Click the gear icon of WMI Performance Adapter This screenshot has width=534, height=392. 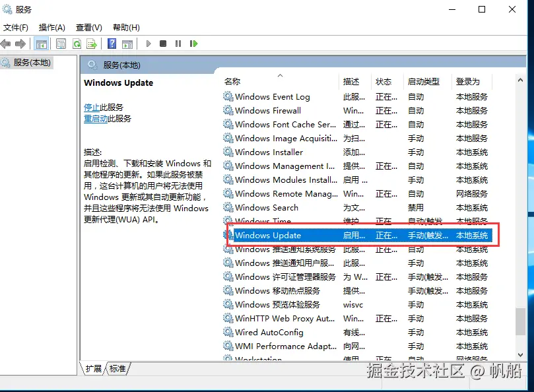[228, 346]
